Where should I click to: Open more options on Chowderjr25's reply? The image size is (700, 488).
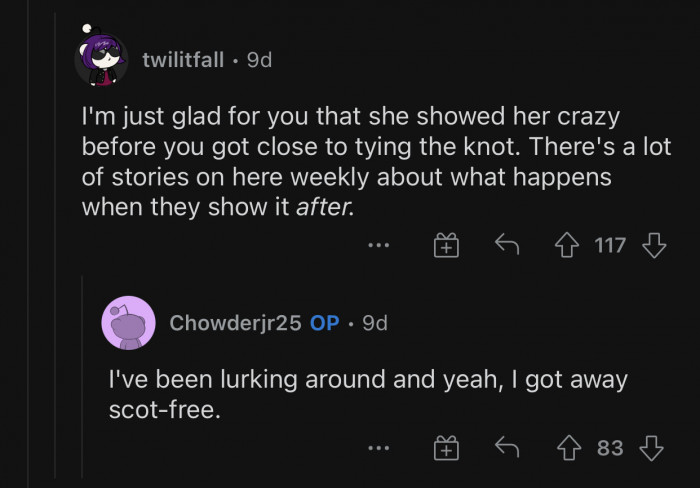coord(378,448)
